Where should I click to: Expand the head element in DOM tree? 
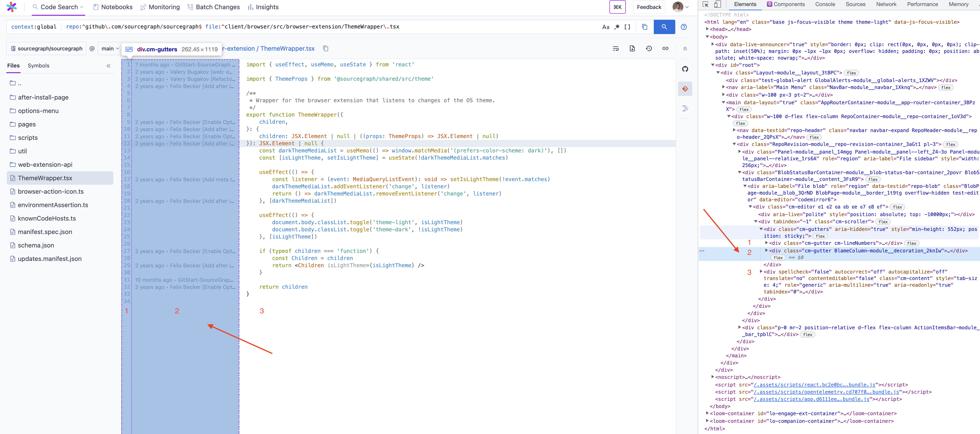pyautogui.click(x=708, y=29)
